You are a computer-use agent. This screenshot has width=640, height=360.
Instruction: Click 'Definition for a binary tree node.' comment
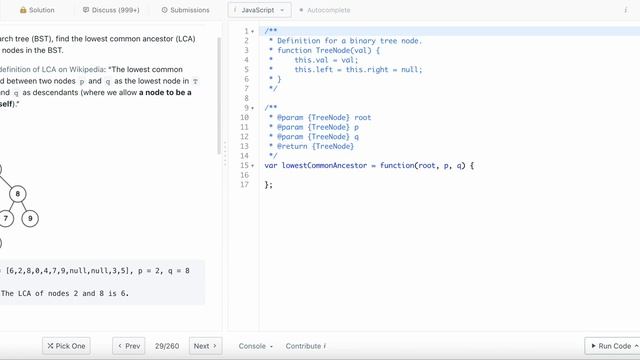(349, 41)
